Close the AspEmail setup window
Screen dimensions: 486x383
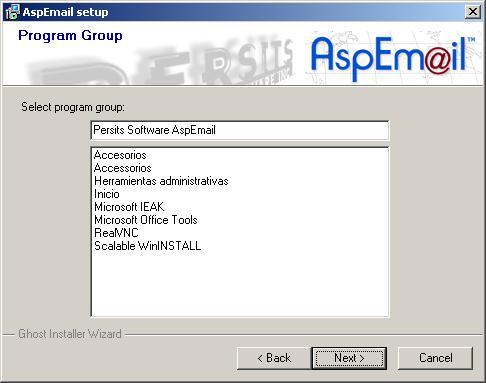click(x=473, y=12)
